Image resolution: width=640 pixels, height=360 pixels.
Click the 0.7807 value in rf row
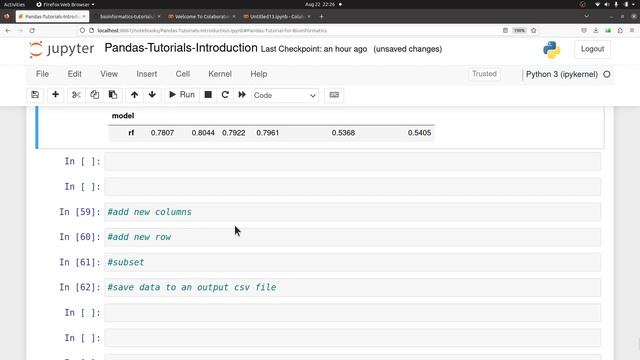162,133
